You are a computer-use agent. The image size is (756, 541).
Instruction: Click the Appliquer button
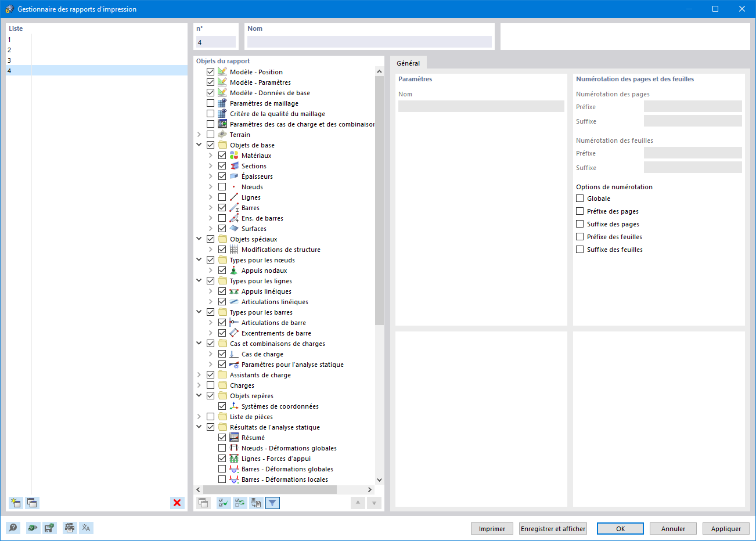coord(726,529)
